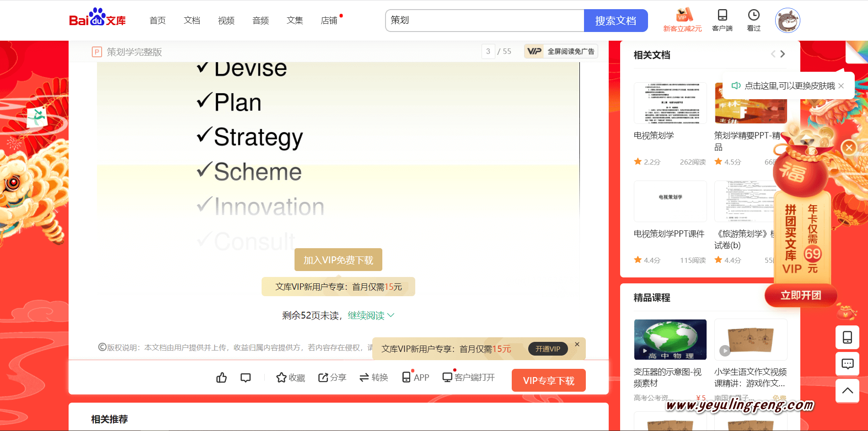
Task: Click the 电视策划学 document title link
Action: coord(654,136)
